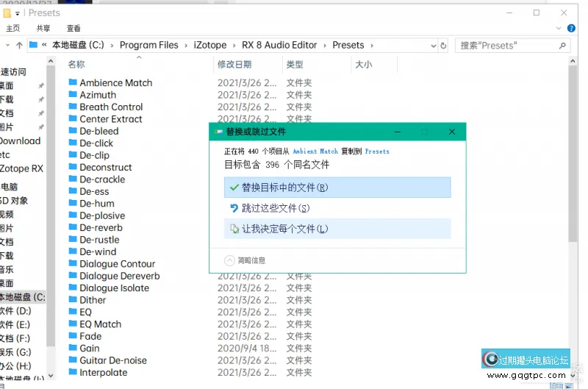Open the 查看 ribbon tab

pos(73,28)
